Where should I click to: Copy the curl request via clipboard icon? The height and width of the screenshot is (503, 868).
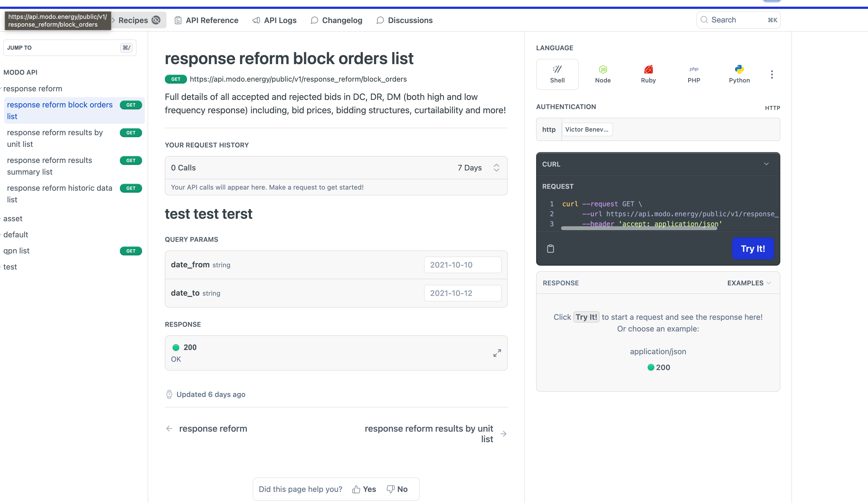[551, 248]
